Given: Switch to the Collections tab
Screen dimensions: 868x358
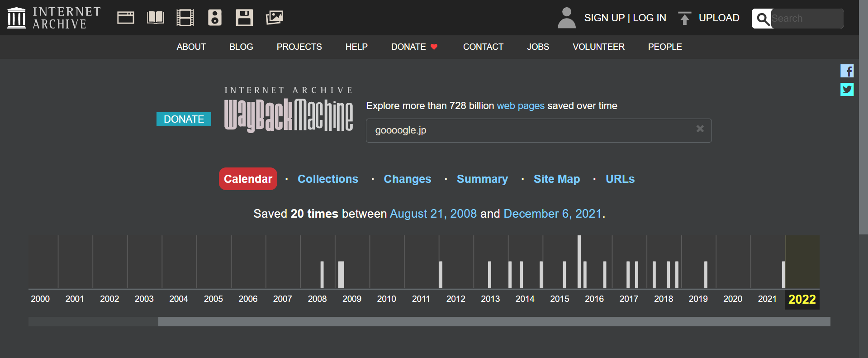Looking at the screenshot, I should (327, 179).
